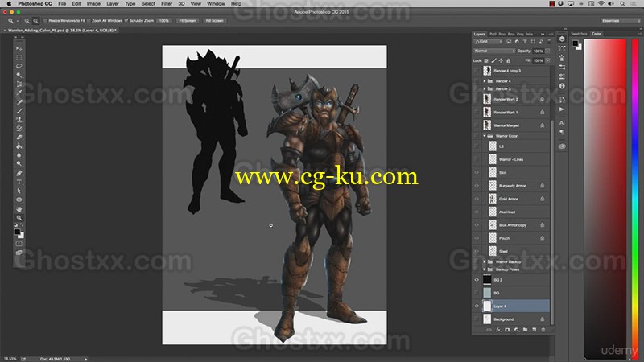
Task: Select the Warrior_Adding_Color_P8.psd document tab
Action: 62,31
